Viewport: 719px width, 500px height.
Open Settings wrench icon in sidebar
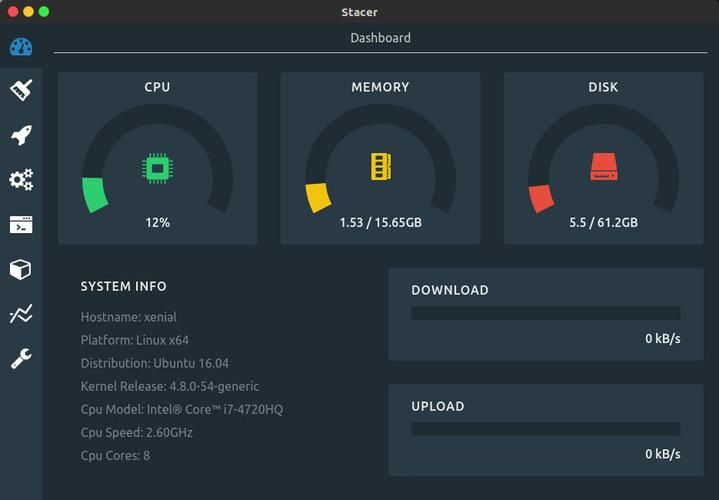click(21, 358)
